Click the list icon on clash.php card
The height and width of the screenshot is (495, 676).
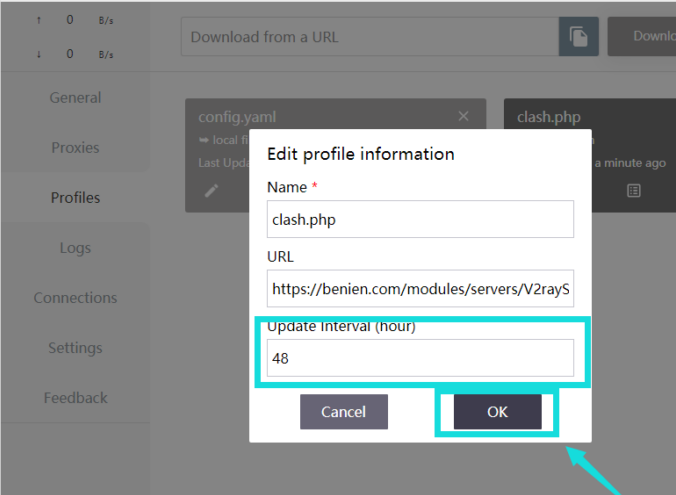633,190
